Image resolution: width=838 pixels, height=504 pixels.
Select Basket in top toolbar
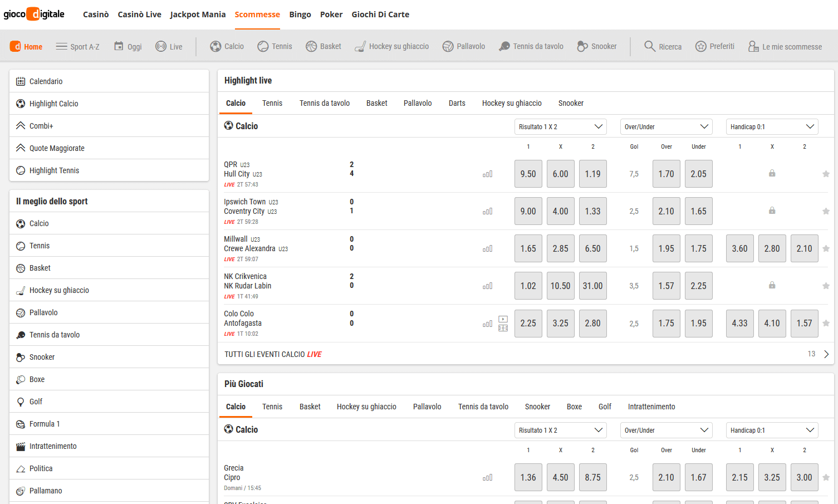click(324, 46)
